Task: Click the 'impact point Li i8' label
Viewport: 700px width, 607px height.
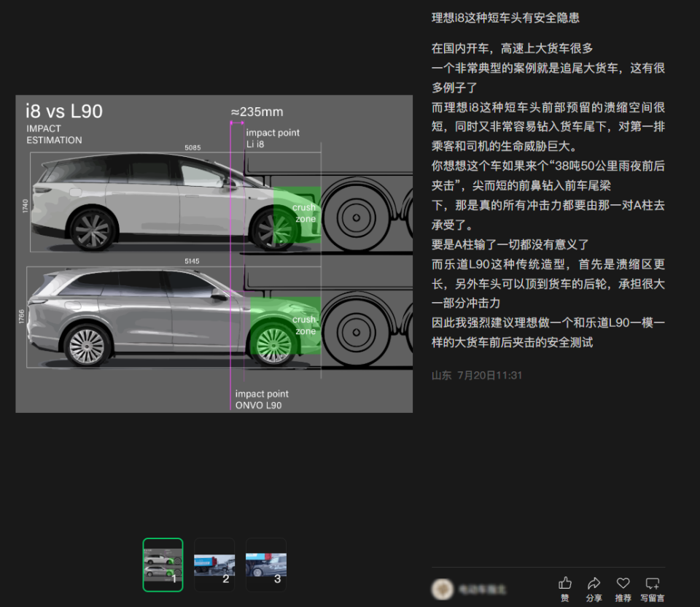Action: (273, 138)
